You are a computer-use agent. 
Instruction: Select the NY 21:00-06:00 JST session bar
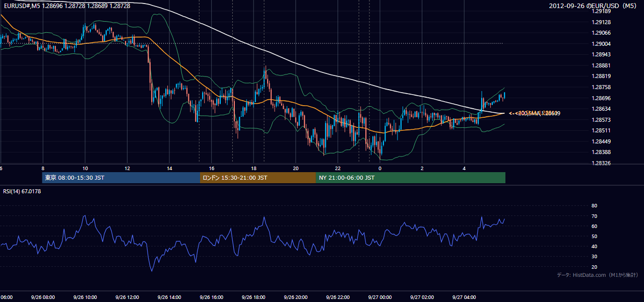coord(411,178)
